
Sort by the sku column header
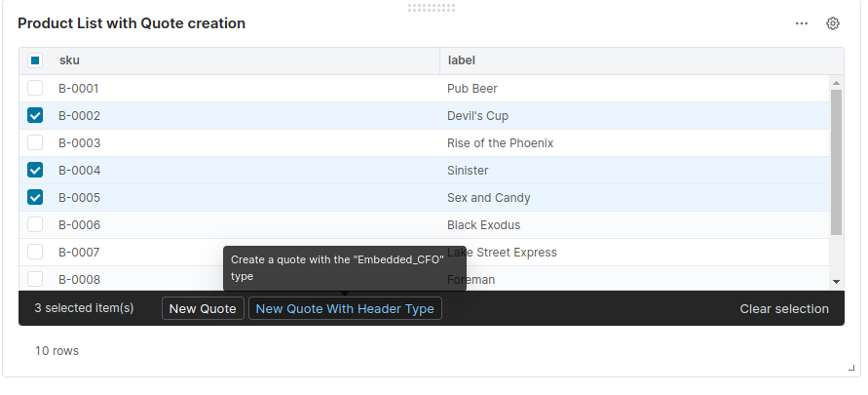pyautogui.click(x=69, y=60)
